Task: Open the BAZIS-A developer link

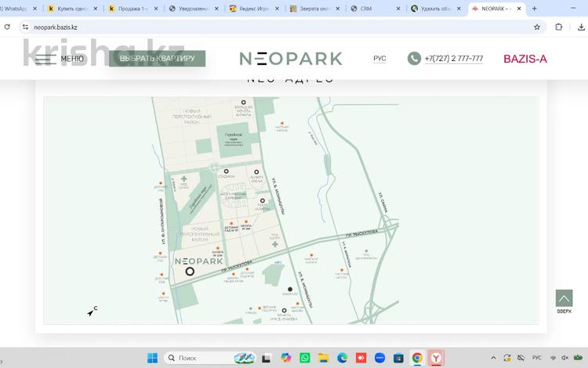Action: coord(525,59)
